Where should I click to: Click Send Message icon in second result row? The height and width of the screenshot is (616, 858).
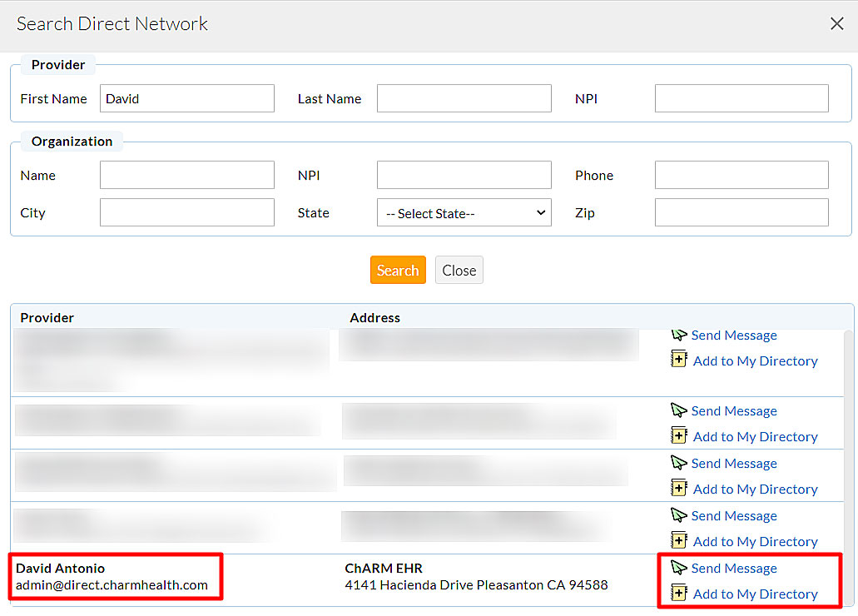(679, 411)
